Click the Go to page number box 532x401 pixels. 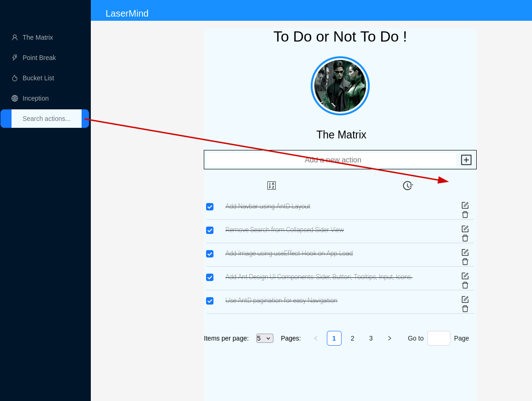click(x=439, y=338)
